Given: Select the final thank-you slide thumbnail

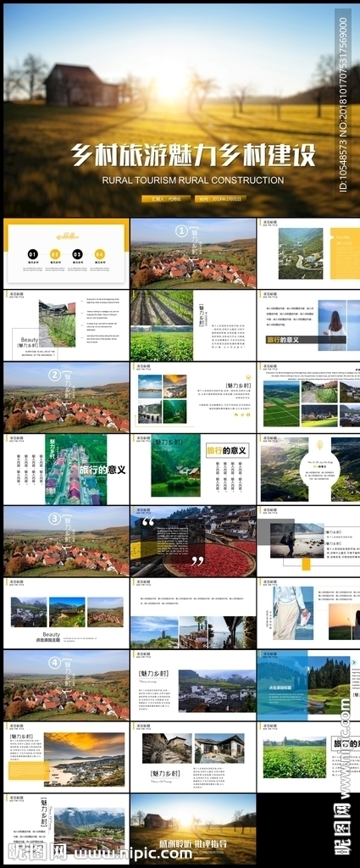Looking at the screenshot, I should tap(193, 829).
